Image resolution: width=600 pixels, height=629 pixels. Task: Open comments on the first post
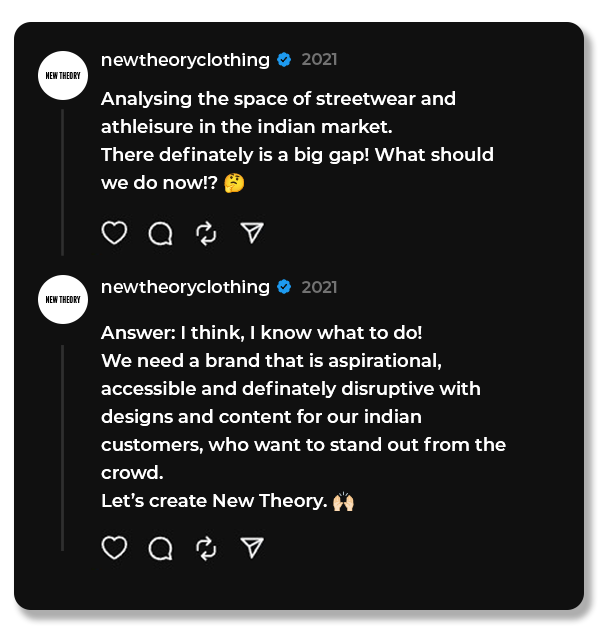click(x=160, y=233)
